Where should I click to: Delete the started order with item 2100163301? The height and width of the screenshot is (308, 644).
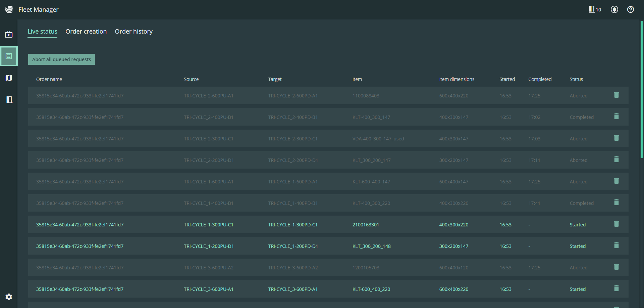pyautogui.click(x=616, y=224)
